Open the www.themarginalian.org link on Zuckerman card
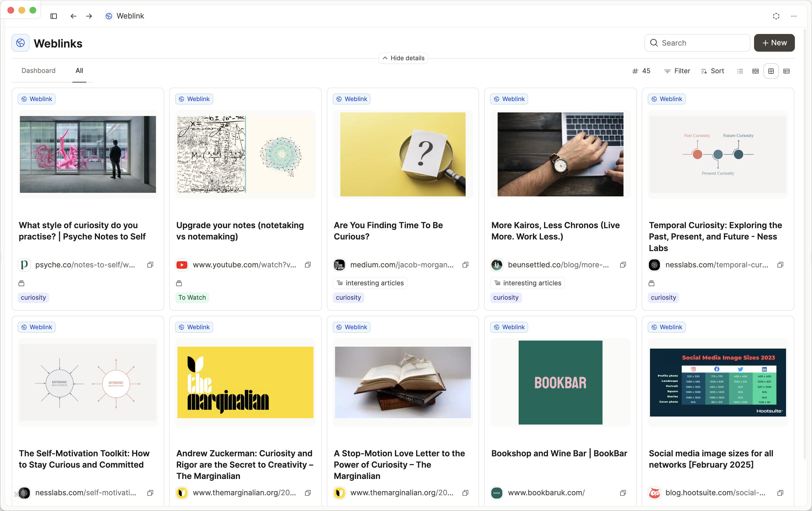 click(x=245, y=493)
